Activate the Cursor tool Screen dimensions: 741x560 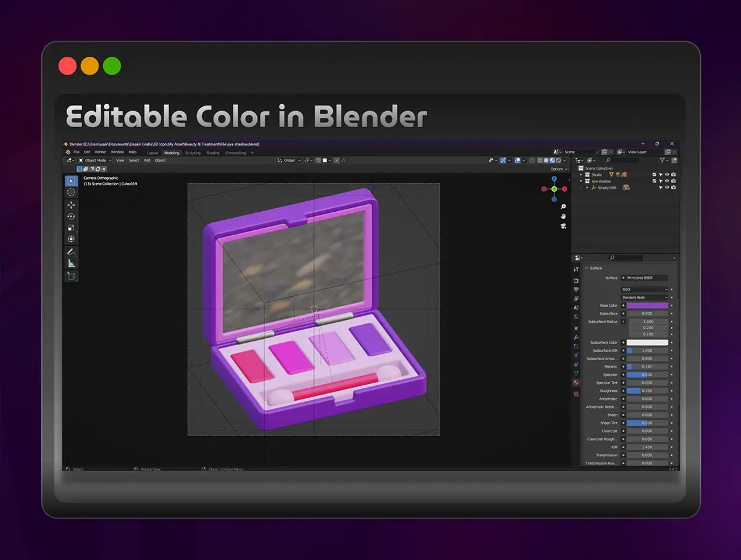[x=71, y=193]
